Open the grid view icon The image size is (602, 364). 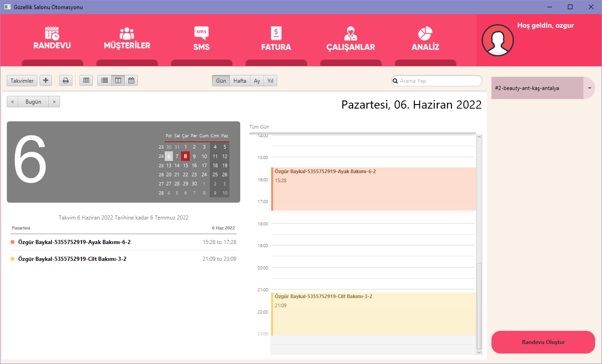point(86,80)
